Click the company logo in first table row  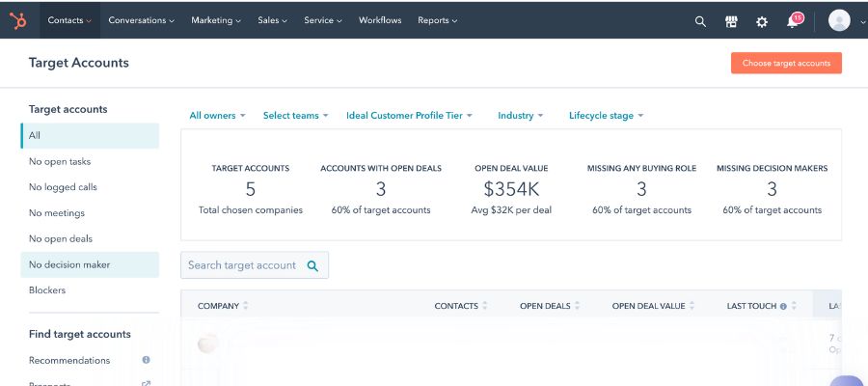207,344
